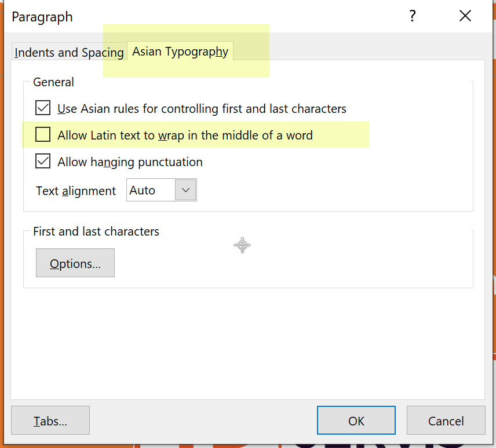This screenshot has height=448, width=496.
Task: Switch to the Indents and Spacing tab
Action: click(x=68, y=52)
